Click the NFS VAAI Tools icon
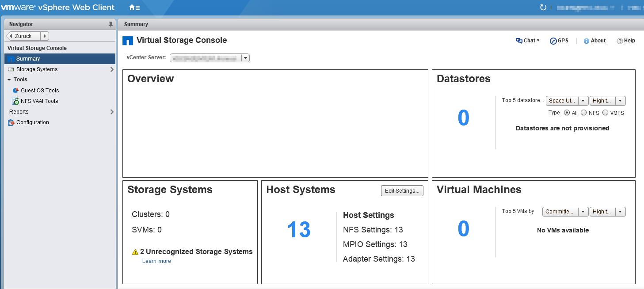The height and width of the screenshot is (289, 644). click(x=15, y=101)
